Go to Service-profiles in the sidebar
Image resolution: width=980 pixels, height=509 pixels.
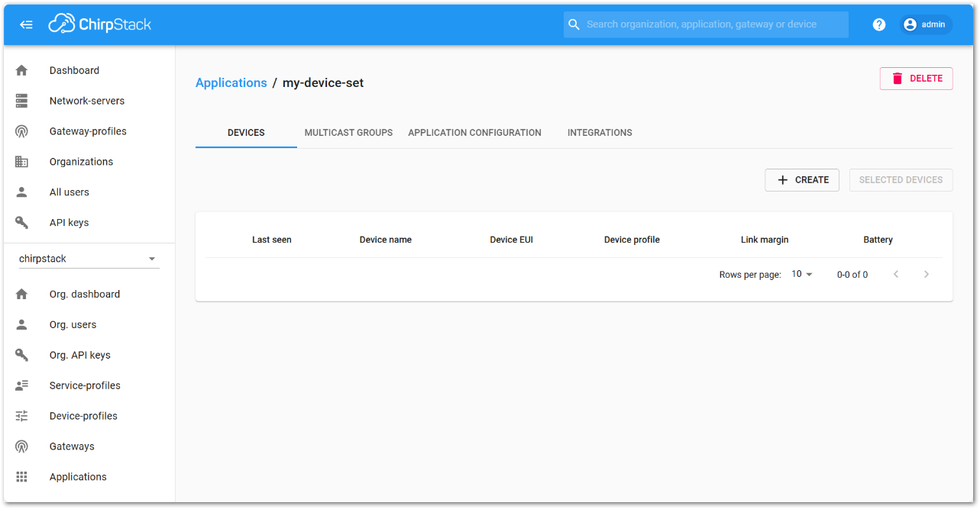coord(85,385)
